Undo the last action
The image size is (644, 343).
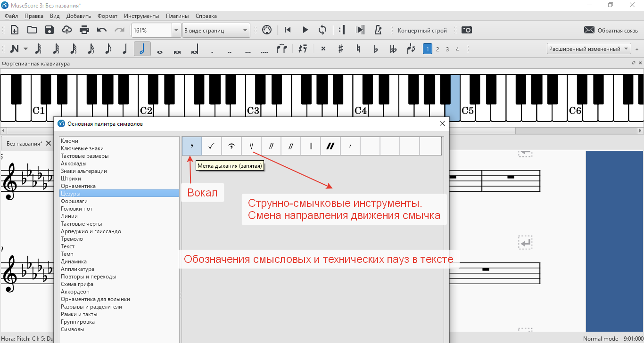(x=102, y=30)
